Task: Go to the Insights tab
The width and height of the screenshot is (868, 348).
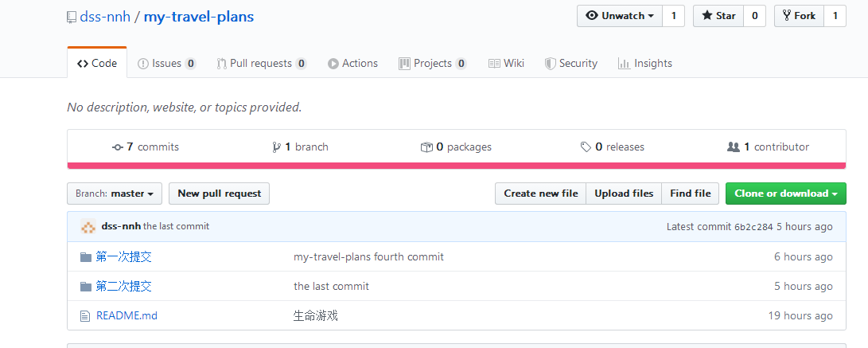Action: [x=644, y=64]
